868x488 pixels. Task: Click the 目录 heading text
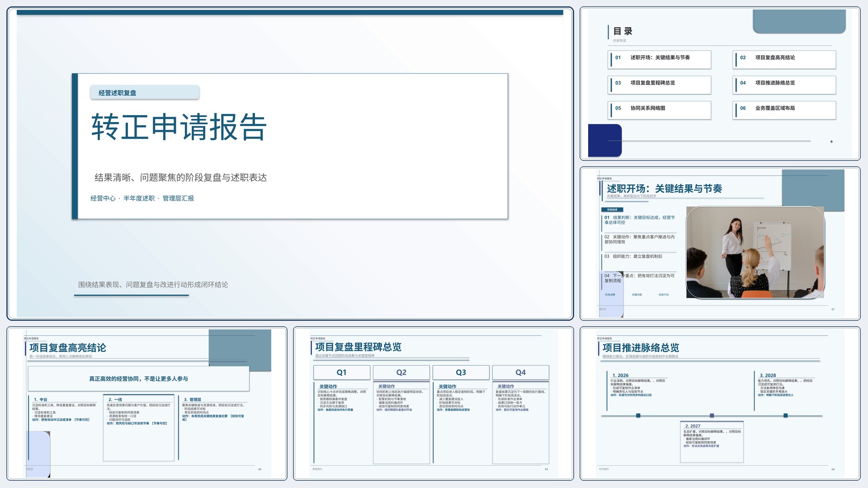[623, 31]
